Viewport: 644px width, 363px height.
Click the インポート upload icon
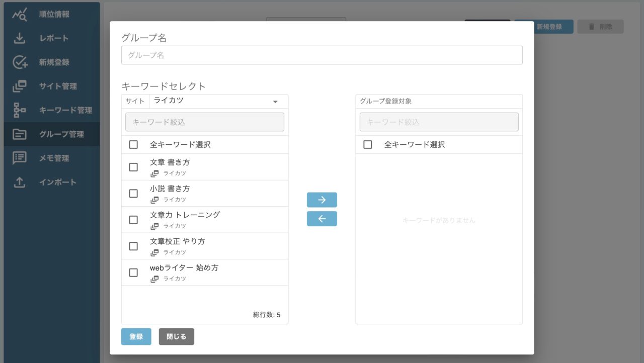(19, 182)
